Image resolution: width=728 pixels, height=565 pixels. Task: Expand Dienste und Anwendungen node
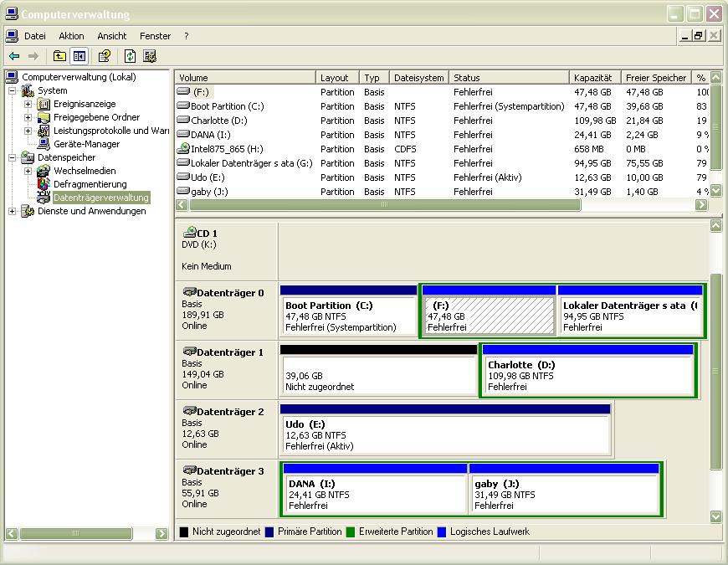tap(13, 211)
